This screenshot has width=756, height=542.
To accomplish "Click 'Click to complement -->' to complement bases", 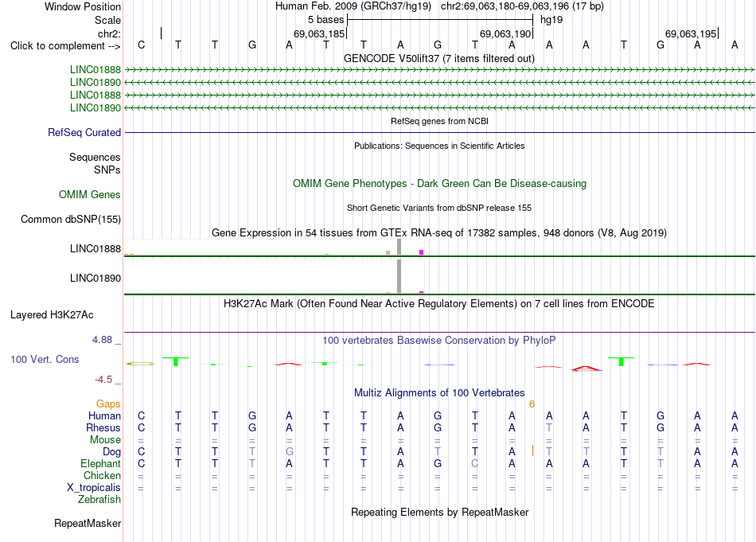I will point(65,46).
